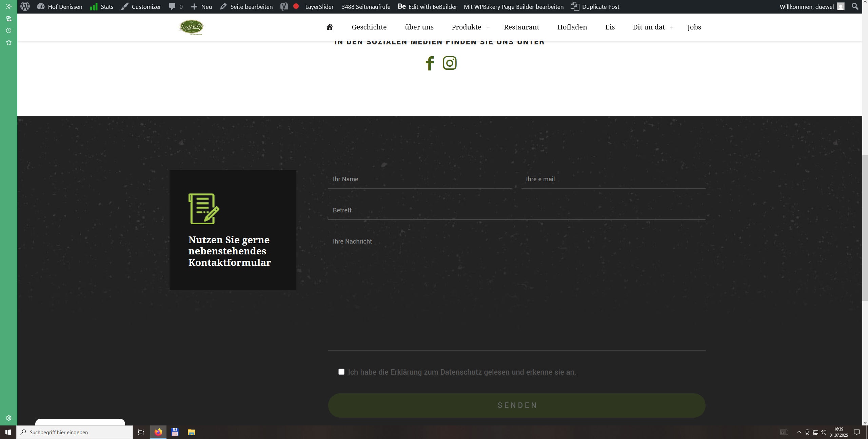Focus the Ihr Name input field
Viewport: 868px width, 439px height.
420,179
